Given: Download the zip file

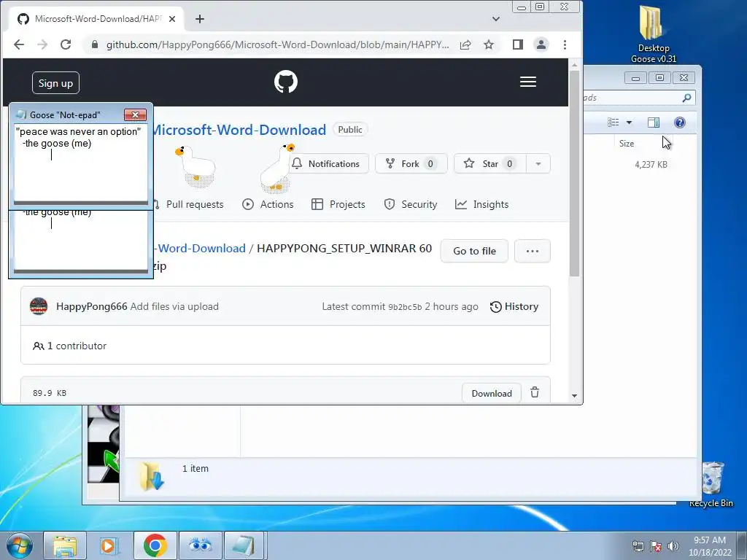Looking at the screenshot, I should (492, 393).
